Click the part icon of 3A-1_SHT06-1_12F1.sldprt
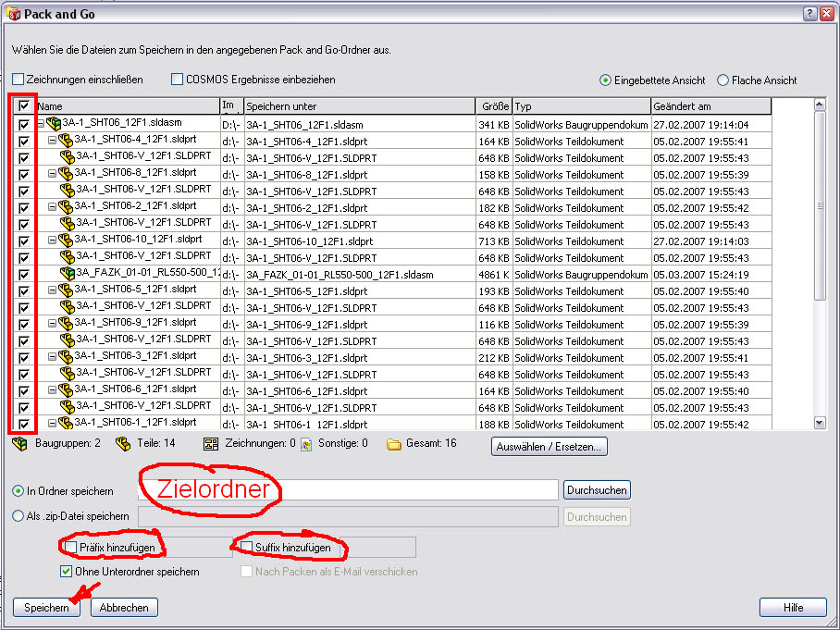Viewport: 840px width, 630px height. [66, 423]
